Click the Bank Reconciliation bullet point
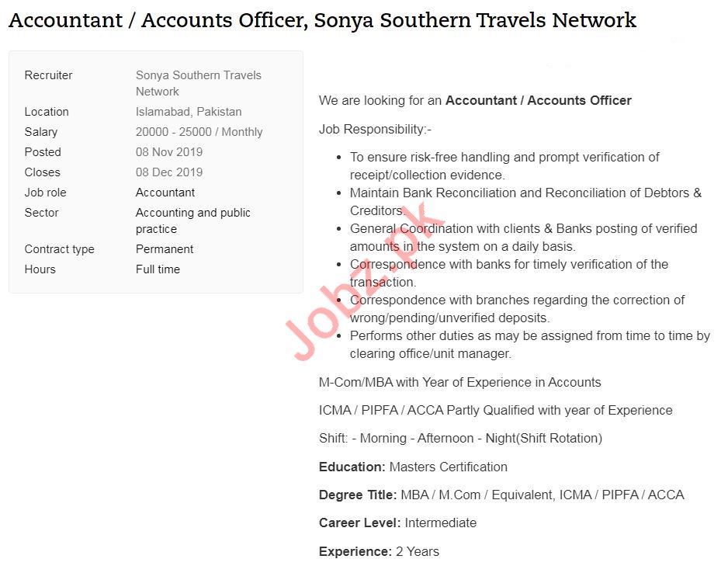 coord(525,201)
